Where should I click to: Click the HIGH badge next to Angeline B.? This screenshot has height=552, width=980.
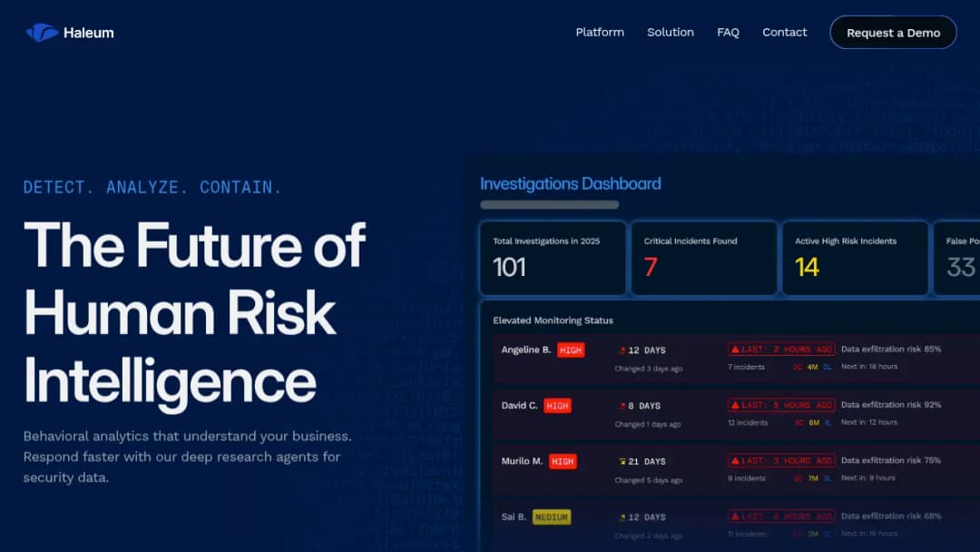[x=571, y=350]
